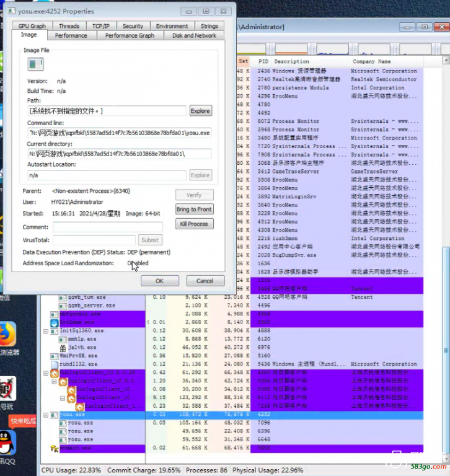The image size is (450, 476).
Task: Open the Strings tab
Action: pyautogui.click(x=210, y=26)
